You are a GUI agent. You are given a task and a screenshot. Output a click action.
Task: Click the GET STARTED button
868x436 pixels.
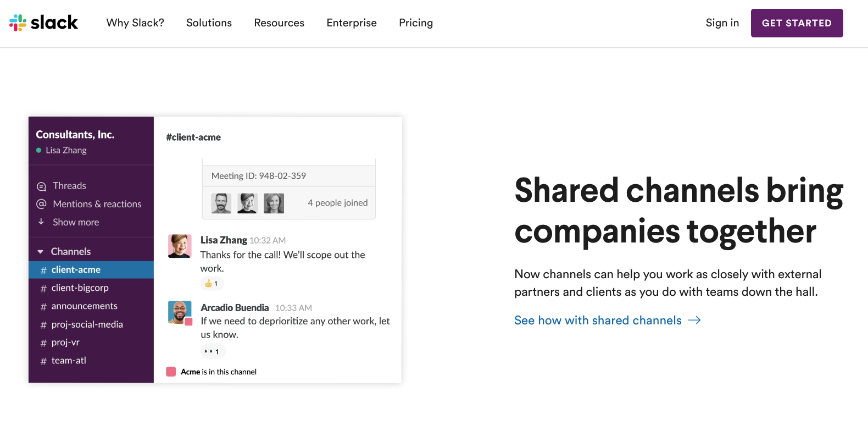click(x=797, y=23)
